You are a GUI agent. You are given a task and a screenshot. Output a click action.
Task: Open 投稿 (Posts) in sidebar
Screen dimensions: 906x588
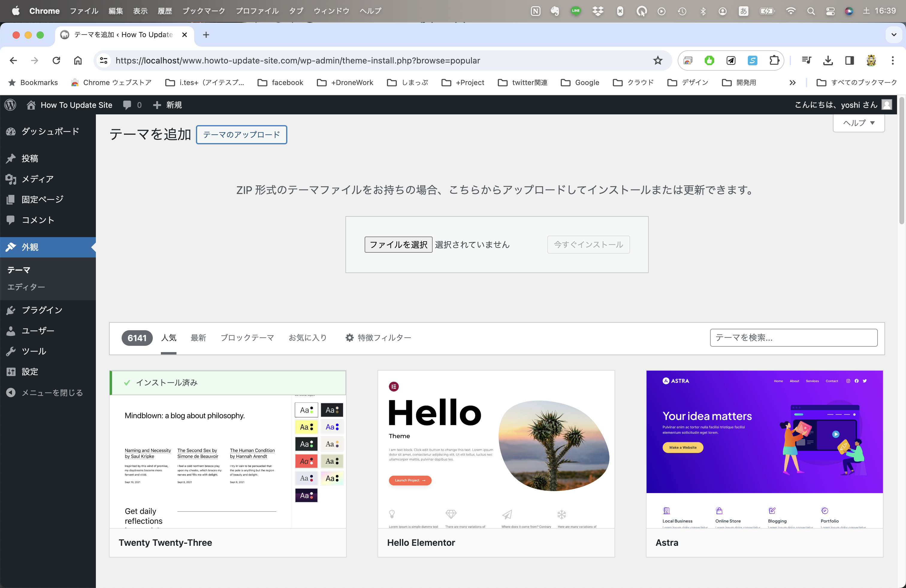pyautogui.click(x=48, y=159)
